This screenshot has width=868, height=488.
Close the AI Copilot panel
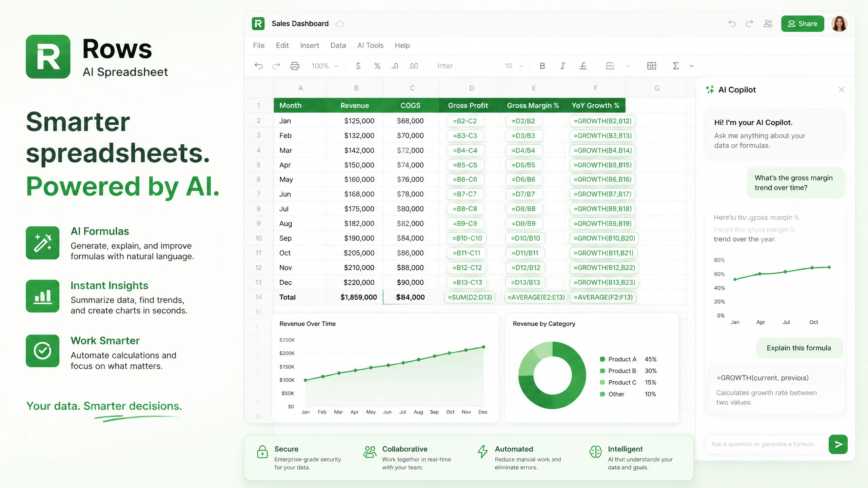pyautogui.click(x=841, y=89)
